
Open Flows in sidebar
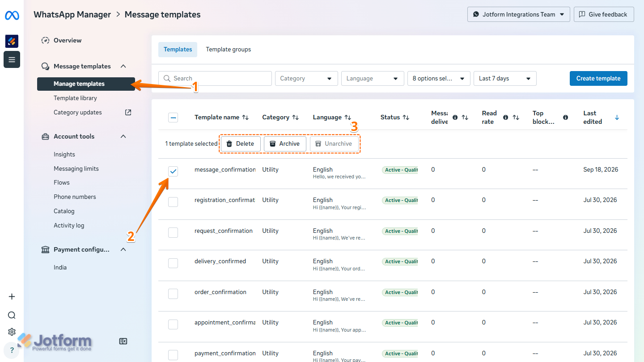pos(62,182)
